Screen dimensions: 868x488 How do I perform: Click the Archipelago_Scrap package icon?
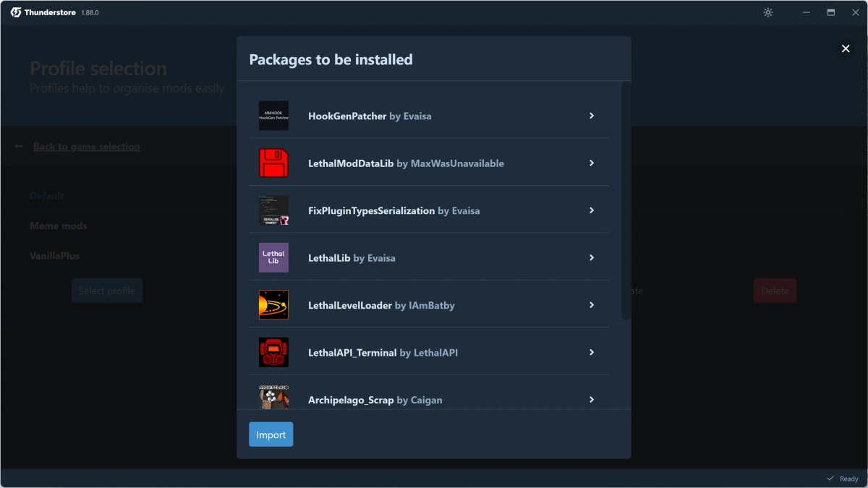point(273,397)
